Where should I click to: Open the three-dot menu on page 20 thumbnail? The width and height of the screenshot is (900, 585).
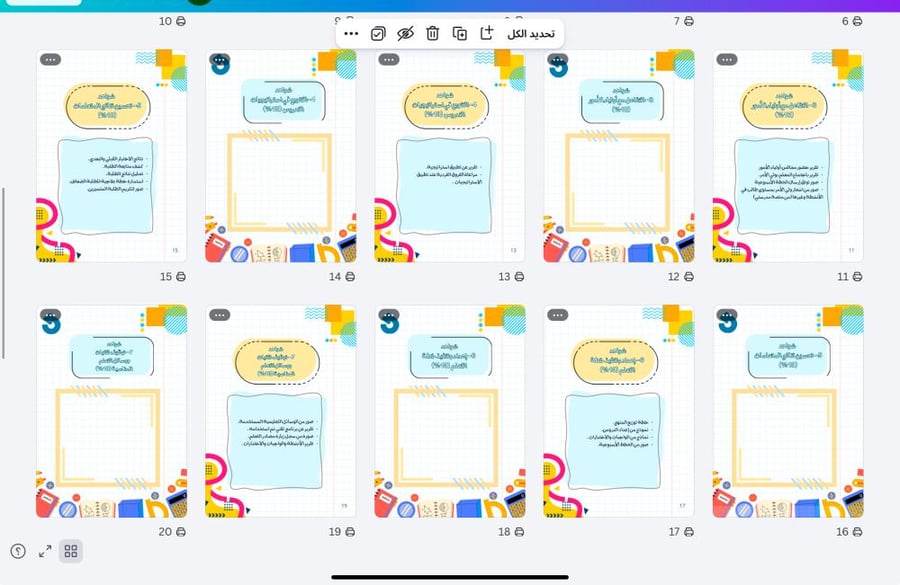click(51, 315)
